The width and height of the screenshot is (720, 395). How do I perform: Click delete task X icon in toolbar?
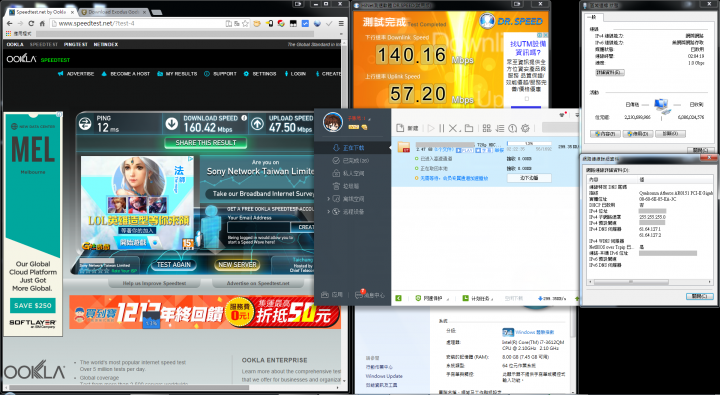(x=453, y=128)
